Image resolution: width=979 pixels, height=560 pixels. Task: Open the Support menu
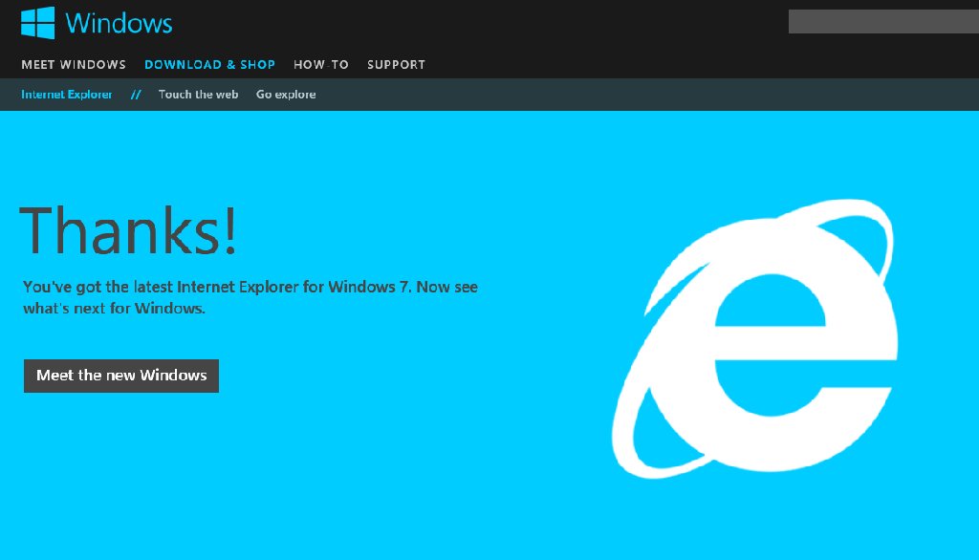397,65
